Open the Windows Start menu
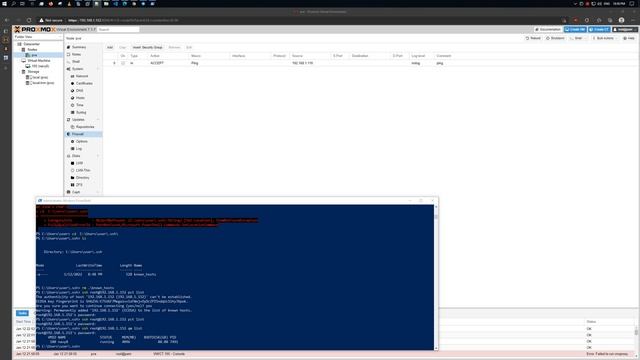 4,4
